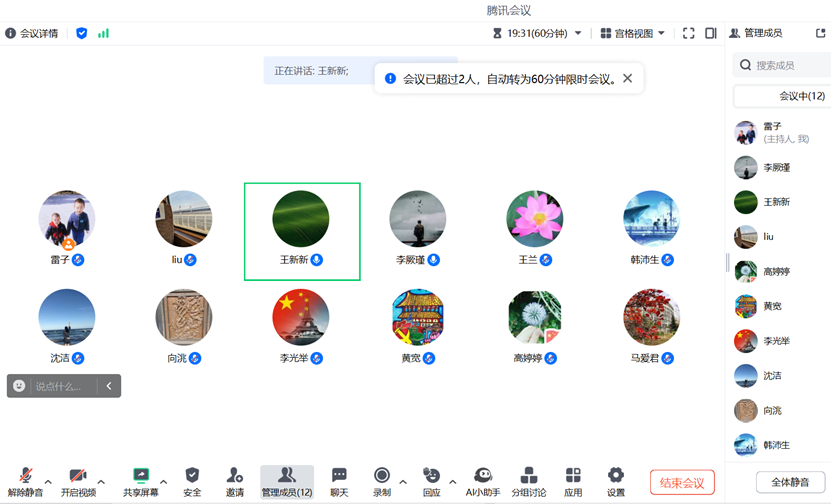The image size is (831, 504).
Task: Open 会议详情 meeting details
Action: click(32, 33)
